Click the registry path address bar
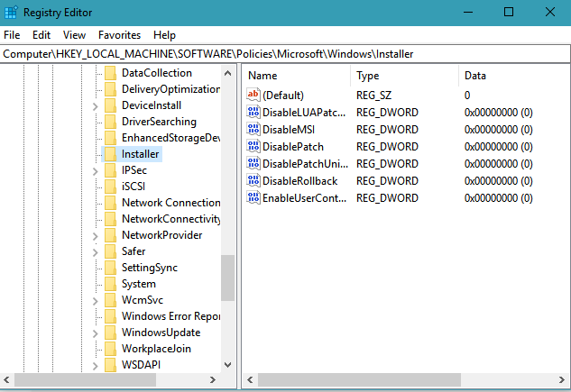 285,54
